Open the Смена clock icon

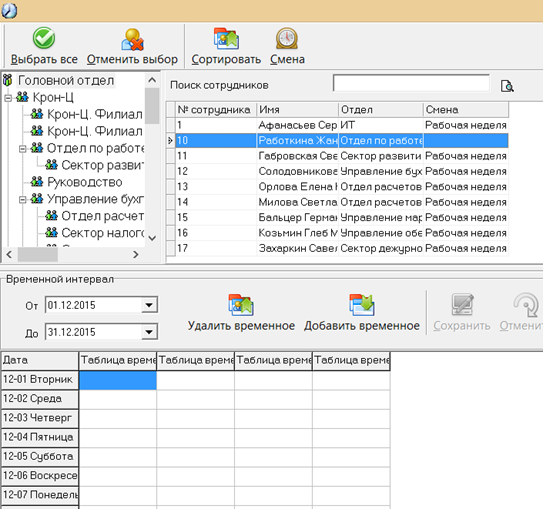tap(287, 38)
